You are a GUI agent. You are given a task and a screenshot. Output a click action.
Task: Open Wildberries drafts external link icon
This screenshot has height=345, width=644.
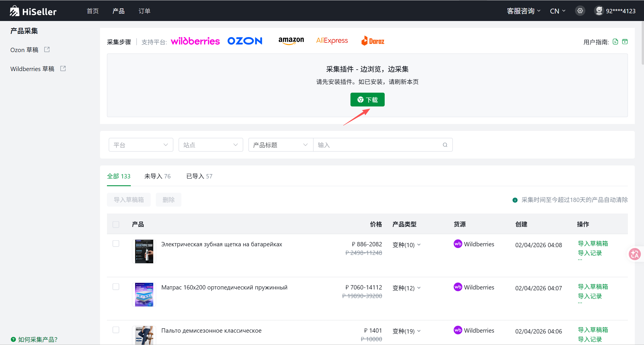point(63,68)
